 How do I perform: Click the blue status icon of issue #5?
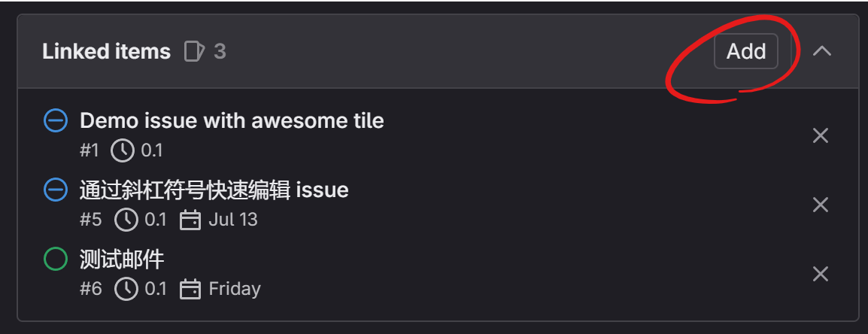pos(56,190)
